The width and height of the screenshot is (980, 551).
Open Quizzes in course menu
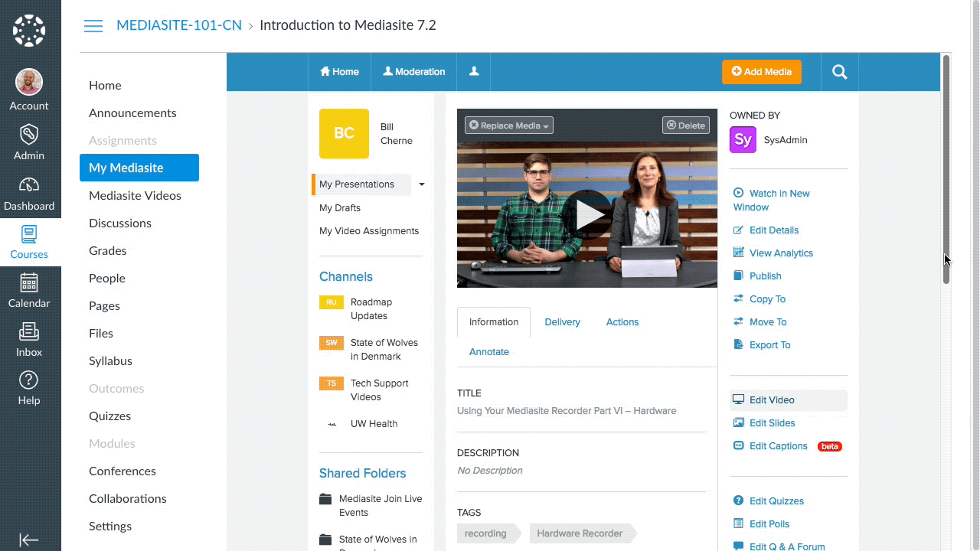tap(110, 416)
